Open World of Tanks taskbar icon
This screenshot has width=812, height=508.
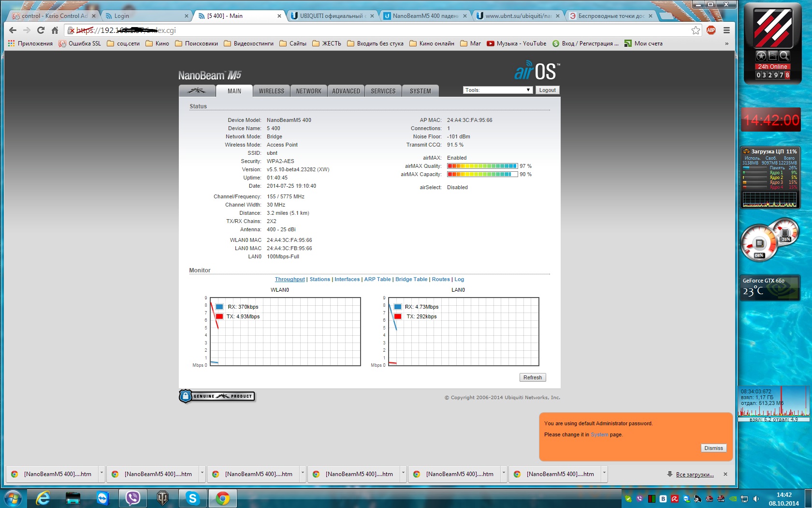[163, 498]
